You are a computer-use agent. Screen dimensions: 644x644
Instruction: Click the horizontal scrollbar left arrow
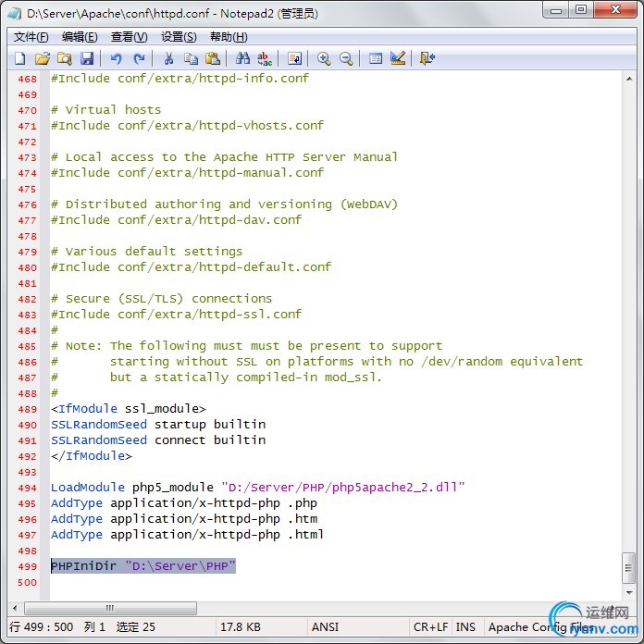[15, 608]
